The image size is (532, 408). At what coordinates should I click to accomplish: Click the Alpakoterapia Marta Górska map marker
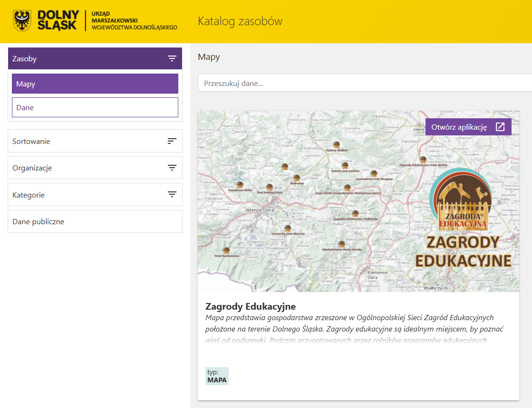coord(342,244)
